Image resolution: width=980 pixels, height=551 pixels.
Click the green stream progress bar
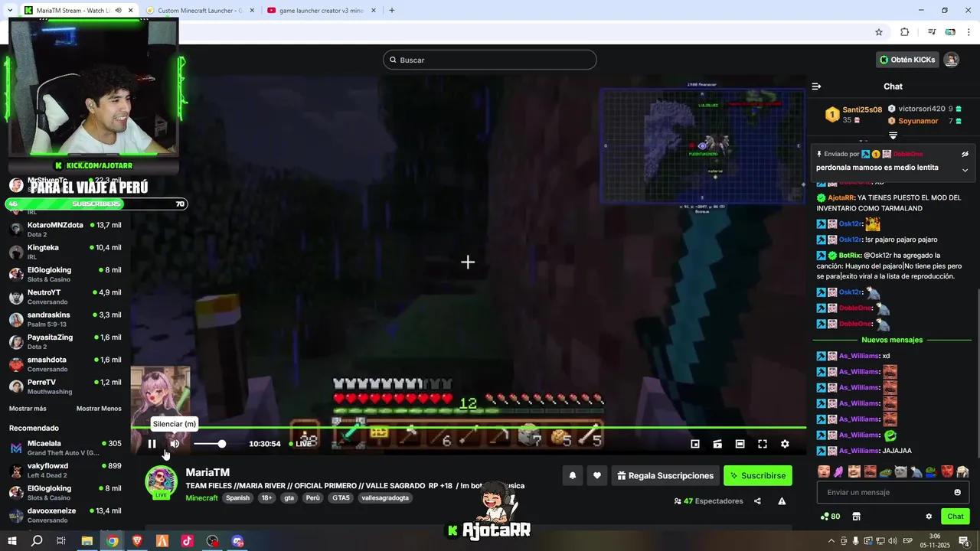tap(468, 428)
